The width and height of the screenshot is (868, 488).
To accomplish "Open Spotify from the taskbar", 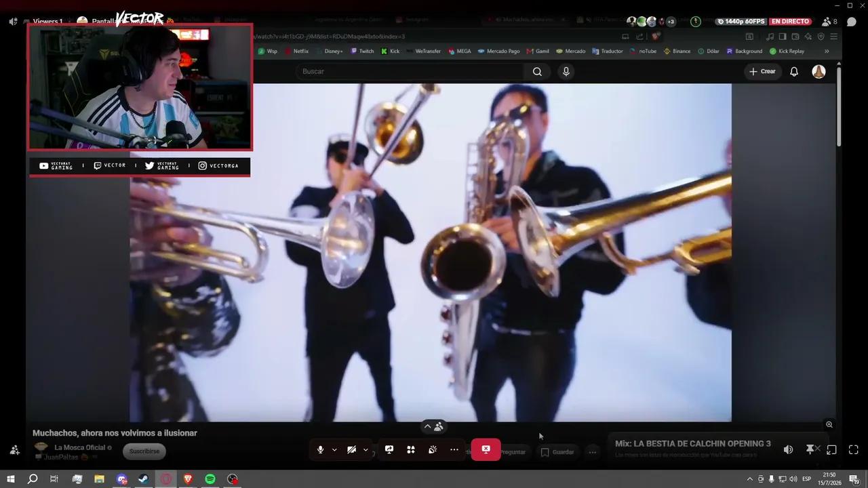I will click(x=210, y=479).
